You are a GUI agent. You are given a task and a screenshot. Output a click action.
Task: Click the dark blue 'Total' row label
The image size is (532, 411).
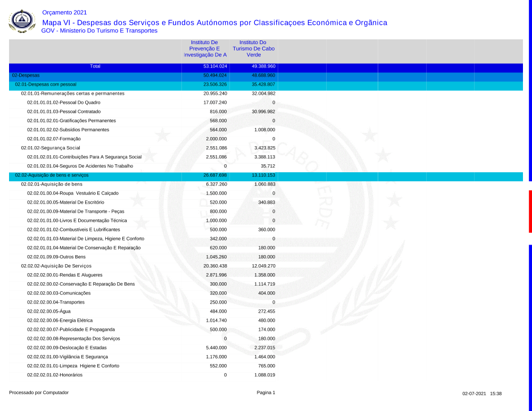(95, 66)
